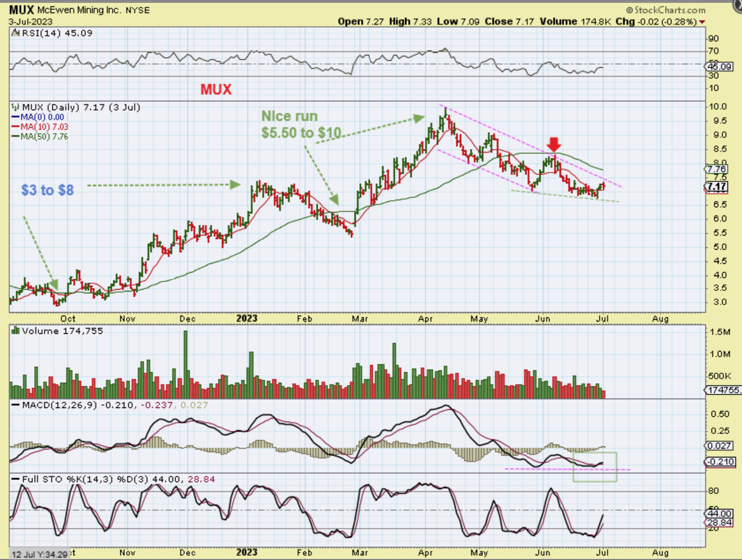Click the 174755 volume axis tag
The height and width of the screenshot is (560, 742).
point(723,390)
